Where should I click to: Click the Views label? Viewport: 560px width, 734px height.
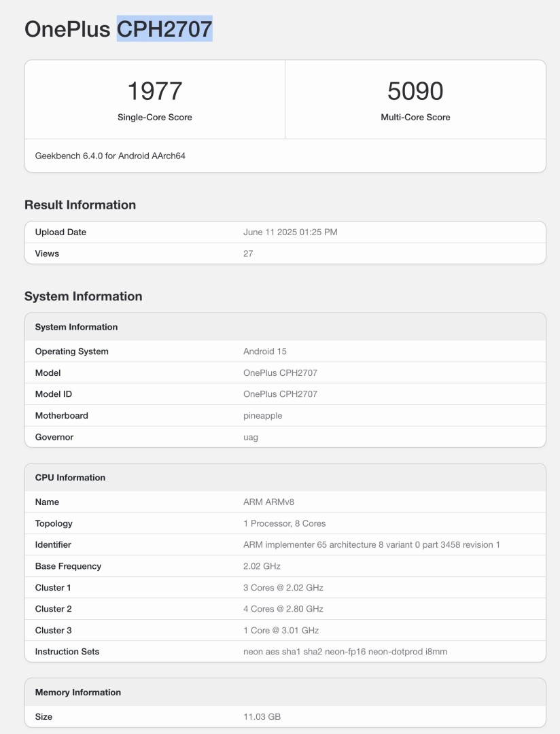47,254
